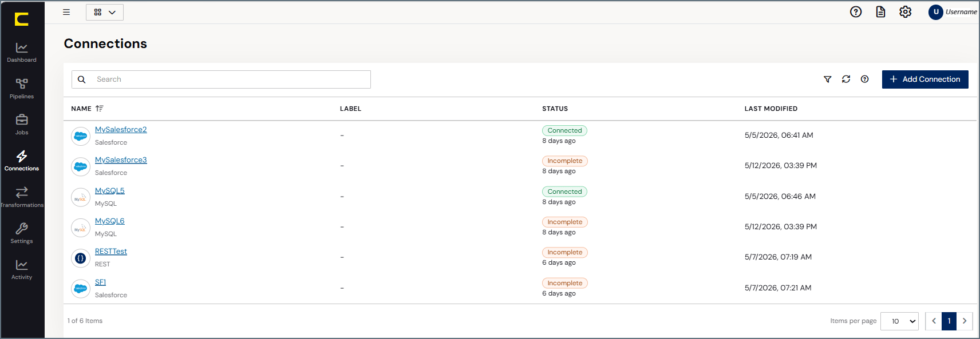Open the MySQL6 connection link
Screen dimensions: 980x339
(x=110, y=221)
